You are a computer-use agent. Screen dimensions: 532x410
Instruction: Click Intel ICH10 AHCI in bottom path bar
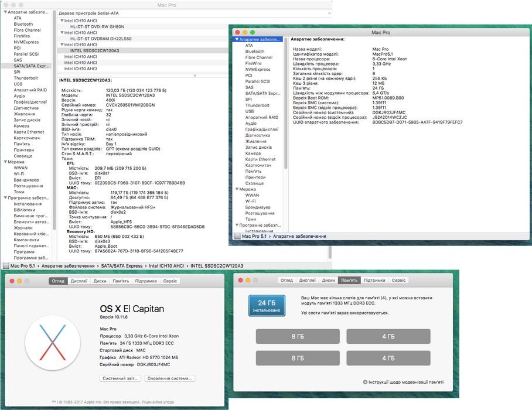[166, 266]
